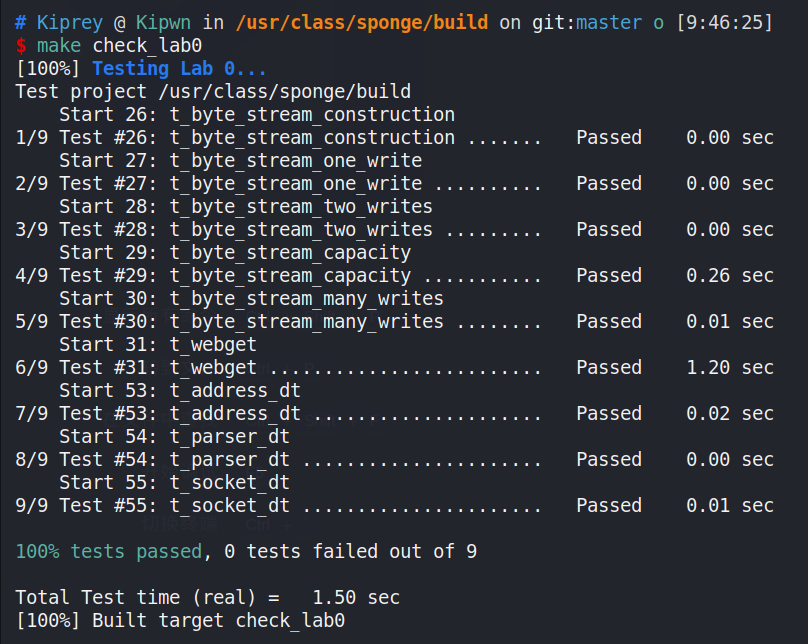The width and height of the screenshot is (808, 644).
Task: Click the blue 'Testing Lab 0...' text
Action: [179, 69]
